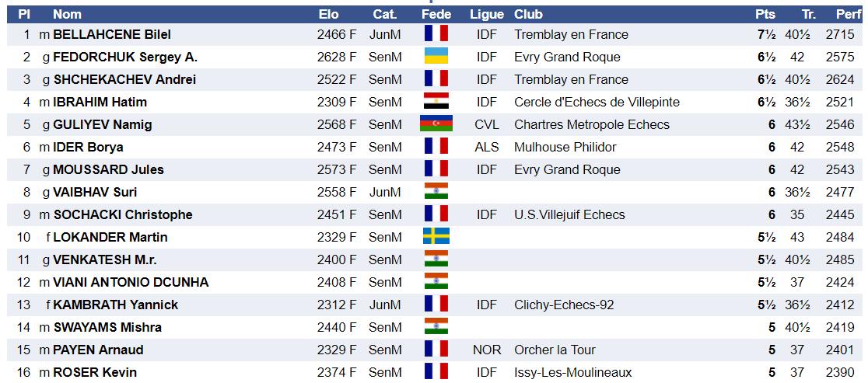Click the Swedish flag for LOKANDER Martin
868x383 pixels.
(436, 237)
